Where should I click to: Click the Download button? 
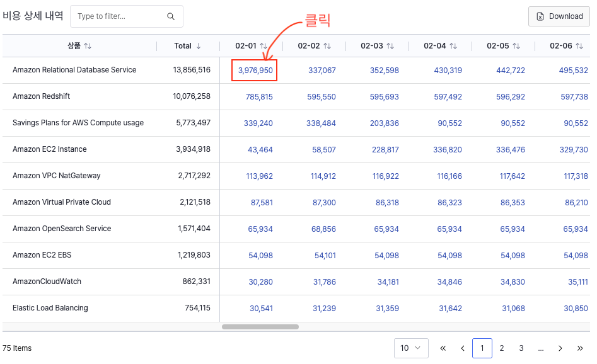coord(559,16)
